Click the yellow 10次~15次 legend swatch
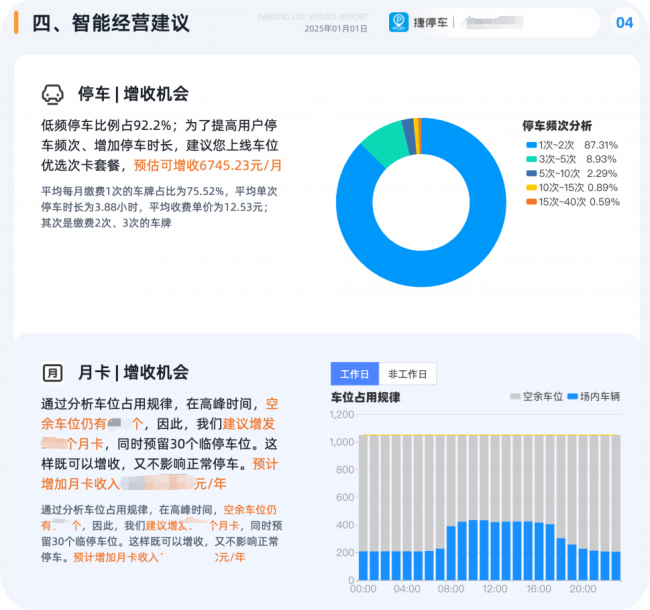Screen dimensions: 650x610 tap(531, 188)
